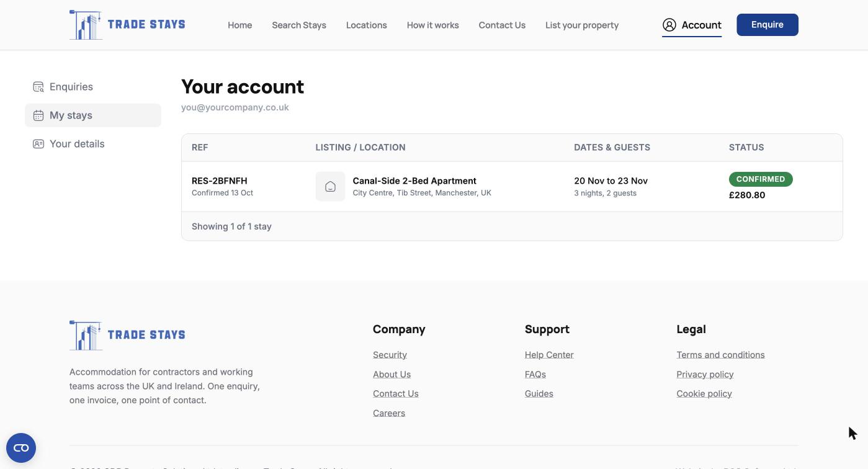Click the REF column header
Screen dimensions: 868x469
[200, 148]
